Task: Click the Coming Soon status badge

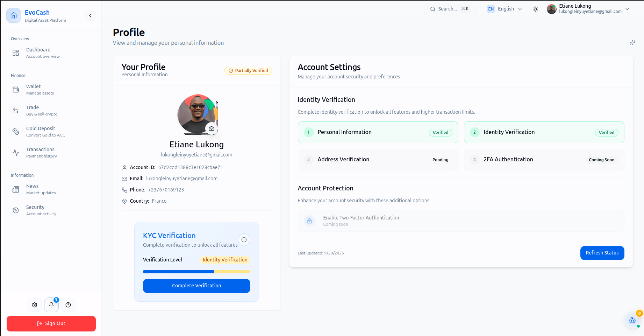Action: (601, 160)
